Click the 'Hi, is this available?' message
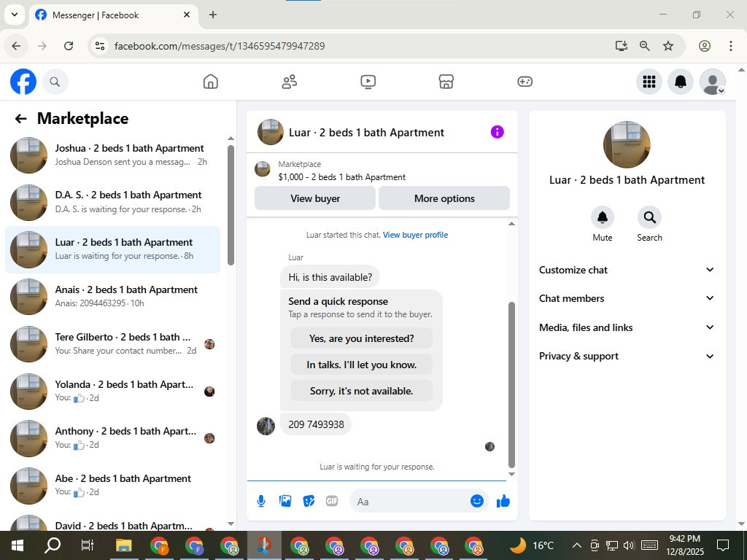 (x=330, y=276)
